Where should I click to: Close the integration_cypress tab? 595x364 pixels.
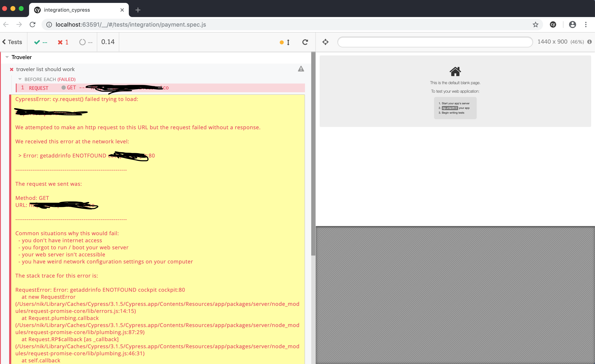122,10
